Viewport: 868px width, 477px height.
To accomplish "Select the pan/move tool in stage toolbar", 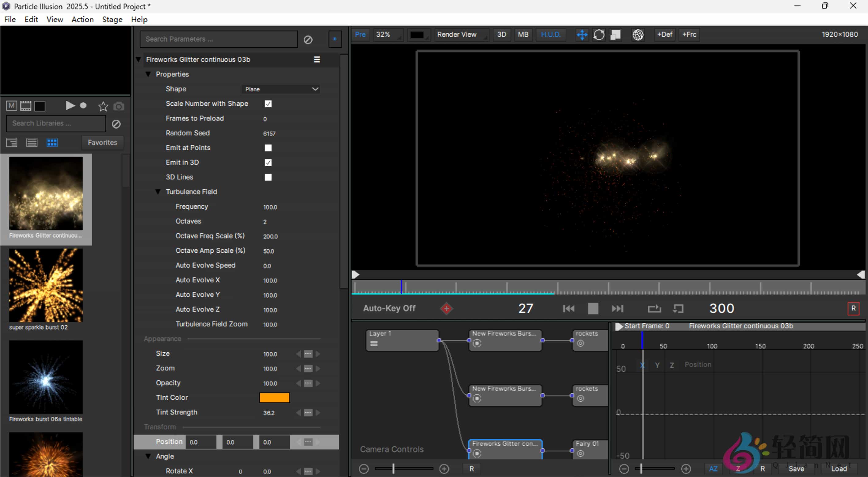I will (582, 34).
